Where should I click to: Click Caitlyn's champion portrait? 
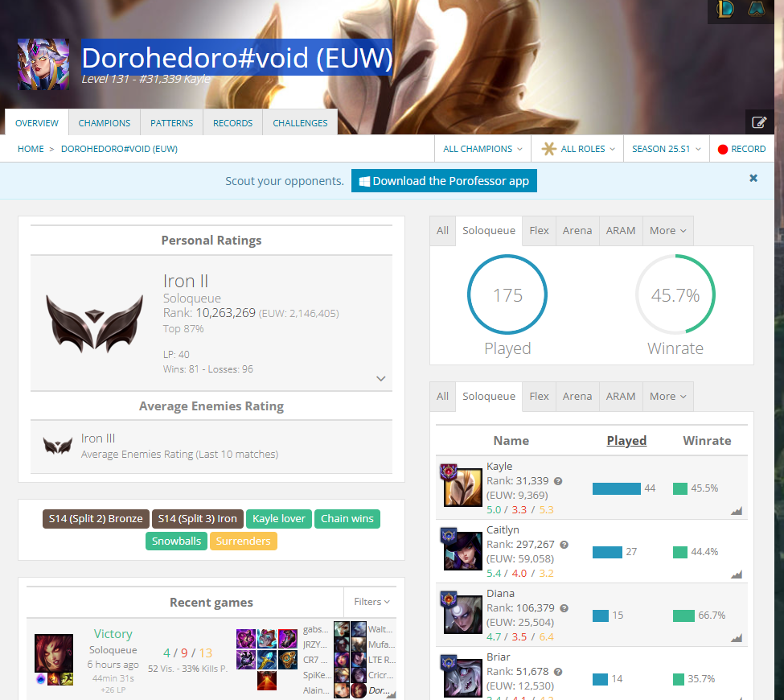(x=463, y=551)
